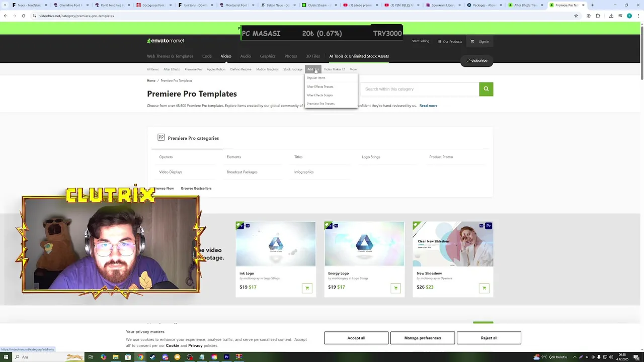Bookmark page with the star icon
Image resolution: width=644 pixels, height=362 pixels.
pyautogui.click(x=576, y=16)
